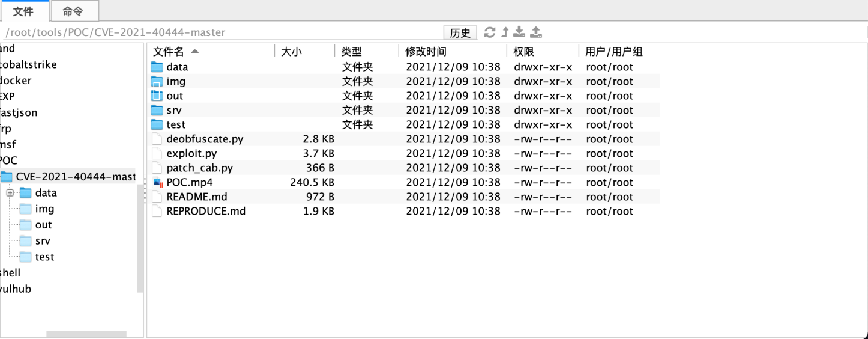This screenshot has width=868, height=339.
Task: Click file name POC.mp4
Action: click(190, 182)
